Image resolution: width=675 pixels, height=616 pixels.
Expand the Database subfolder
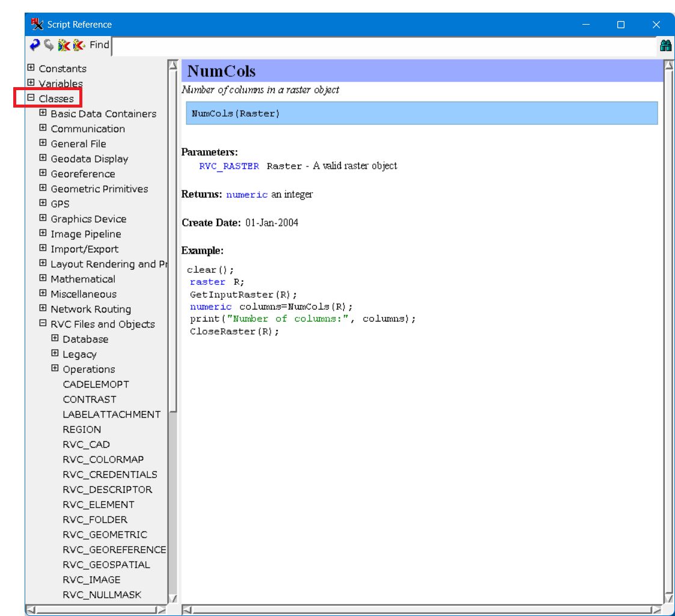point(55,339)
